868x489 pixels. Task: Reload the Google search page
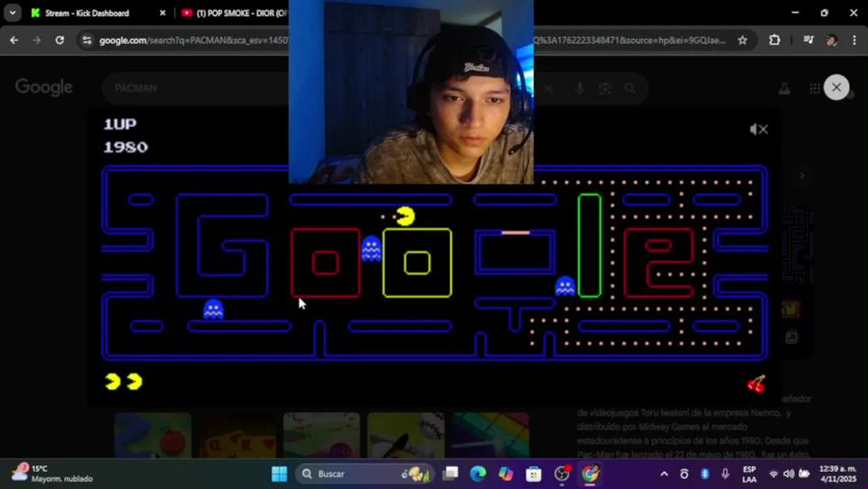click(x=60, y=40)
